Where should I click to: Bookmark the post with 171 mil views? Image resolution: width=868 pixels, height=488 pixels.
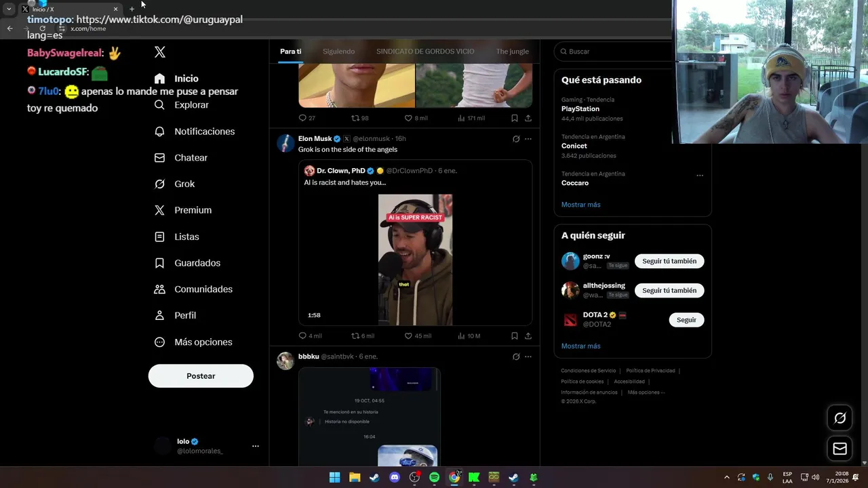514,118
